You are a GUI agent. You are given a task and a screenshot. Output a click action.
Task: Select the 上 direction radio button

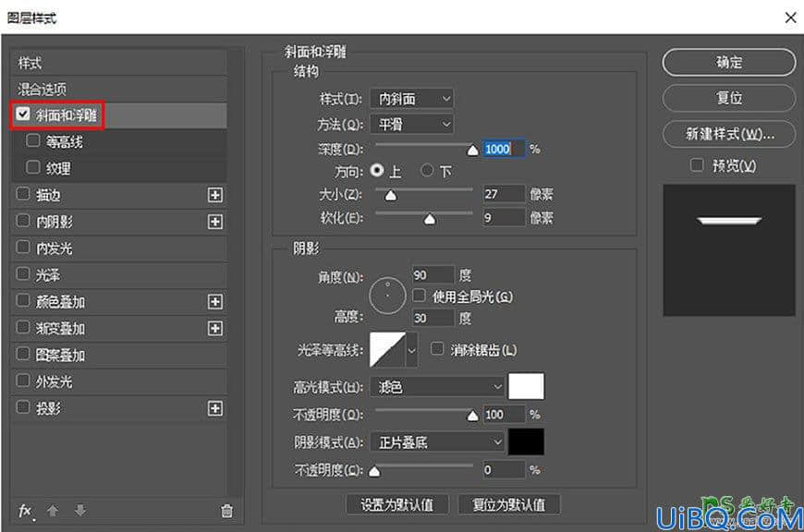[x=377, y=170]
